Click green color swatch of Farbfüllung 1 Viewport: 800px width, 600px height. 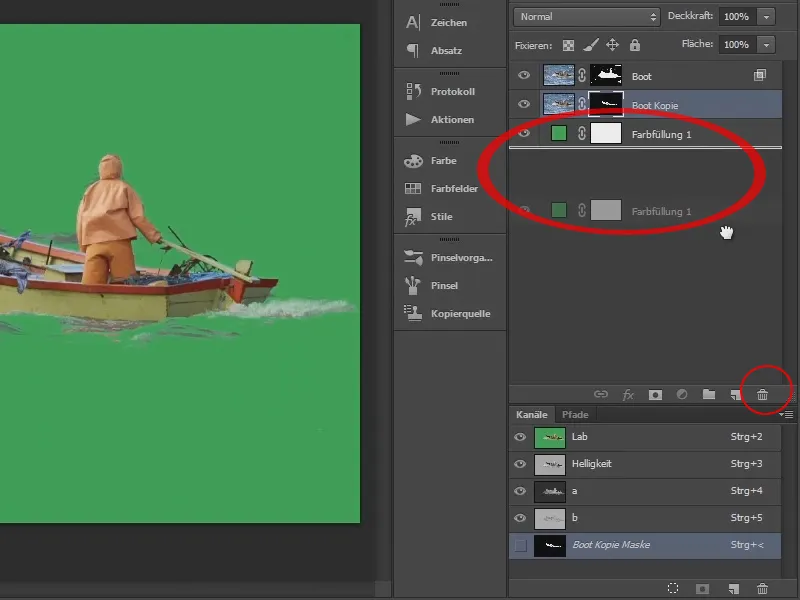coord(559,134)
